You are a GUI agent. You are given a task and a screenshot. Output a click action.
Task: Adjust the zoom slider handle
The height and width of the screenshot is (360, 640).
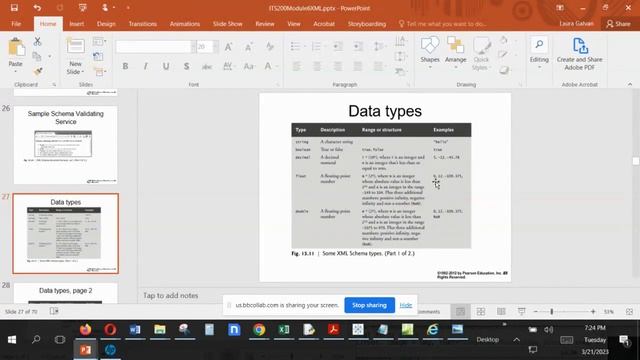click(x=552, y=311)
